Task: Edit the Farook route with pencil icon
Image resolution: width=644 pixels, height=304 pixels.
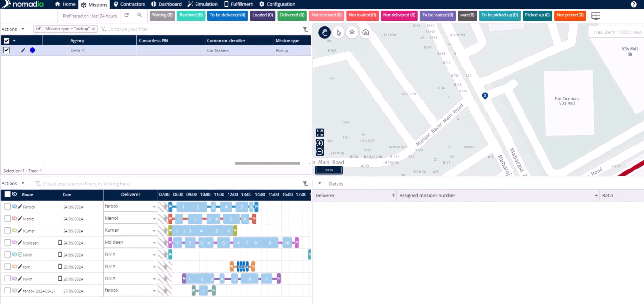Action: pos(20,207)
